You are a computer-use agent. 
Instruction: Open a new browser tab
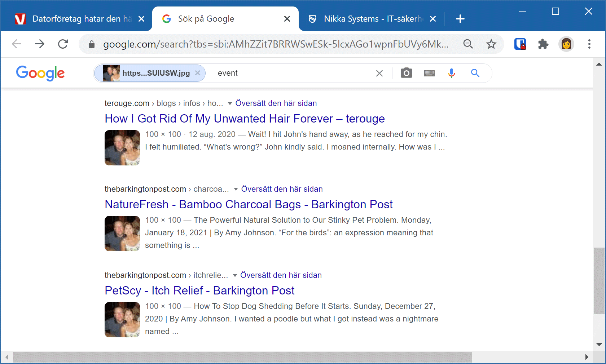460,19
